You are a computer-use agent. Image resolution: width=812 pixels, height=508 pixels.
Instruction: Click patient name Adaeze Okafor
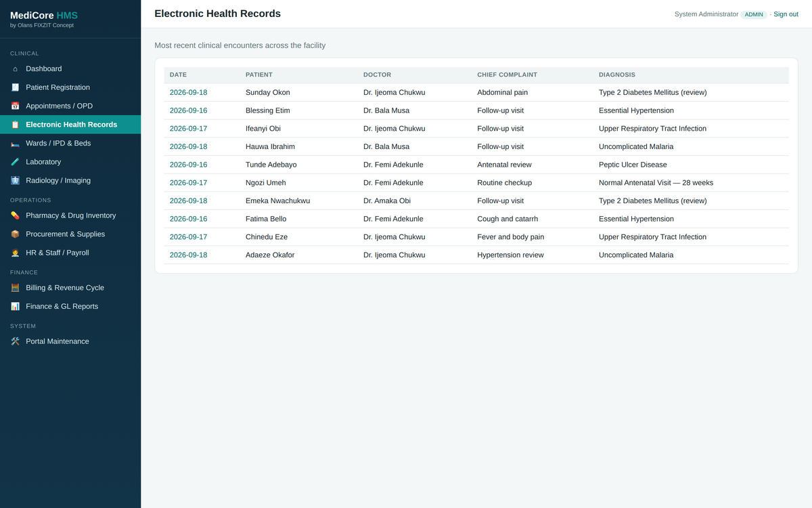tap(270, 255)
